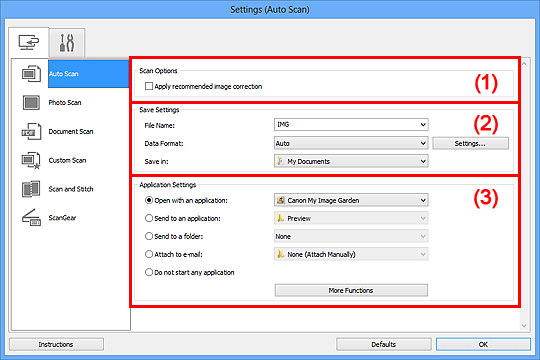The image size is (540, 360).
Task: Click the Scan and Stitch icon
Action: pyautogui.click(x=31, y=189)
